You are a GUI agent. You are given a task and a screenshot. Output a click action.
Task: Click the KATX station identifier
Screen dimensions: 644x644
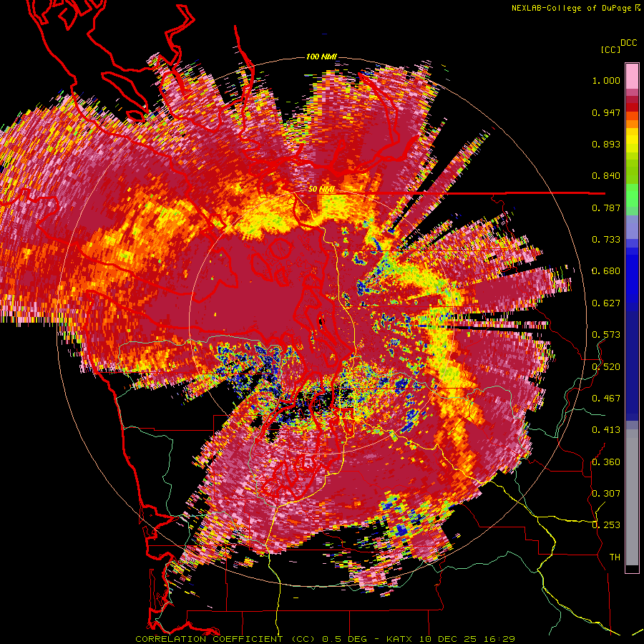400,639
